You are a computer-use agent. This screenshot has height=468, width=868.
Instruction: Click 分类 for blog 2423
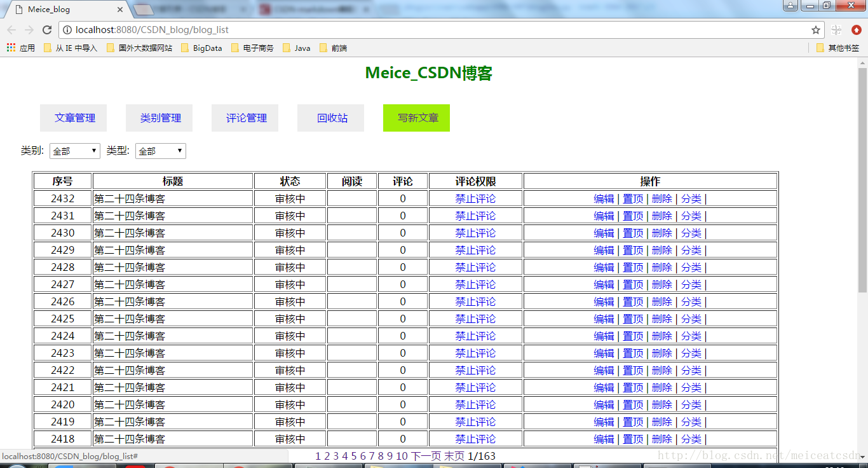[x=691, y=353]
